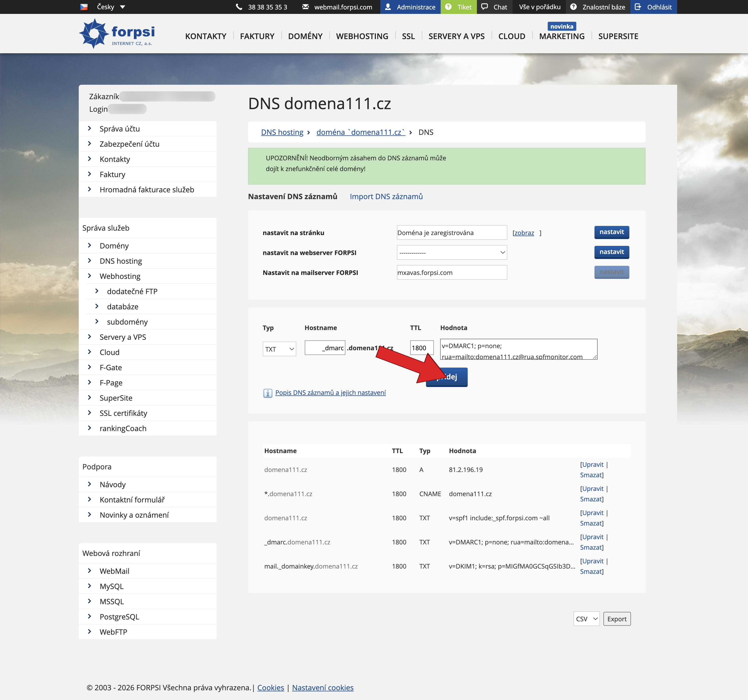Open the Import DNS záznamů link
This screenshot has width=748, height=700.
pyautogui.click(x=386, y=196)
